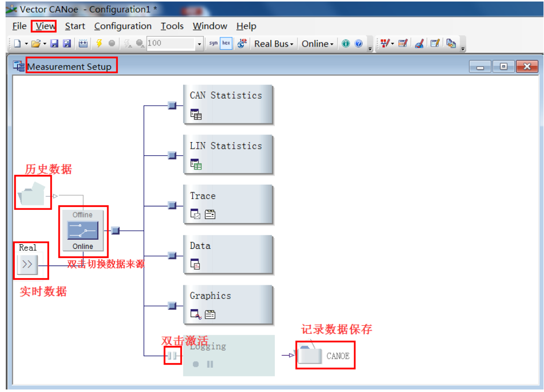Open the Configuration menu
This screenshot has height=392, width=544.
(122, 26)
